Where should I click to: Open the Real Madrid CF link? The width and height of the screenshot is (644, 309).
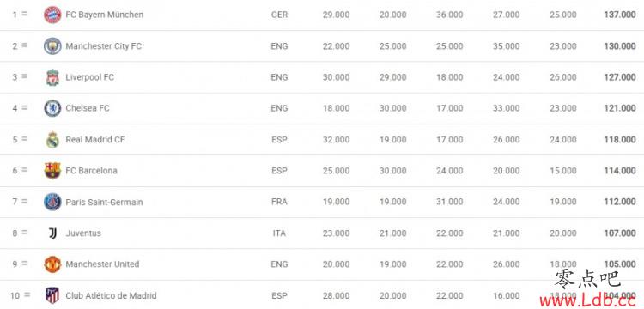[94, 140]
